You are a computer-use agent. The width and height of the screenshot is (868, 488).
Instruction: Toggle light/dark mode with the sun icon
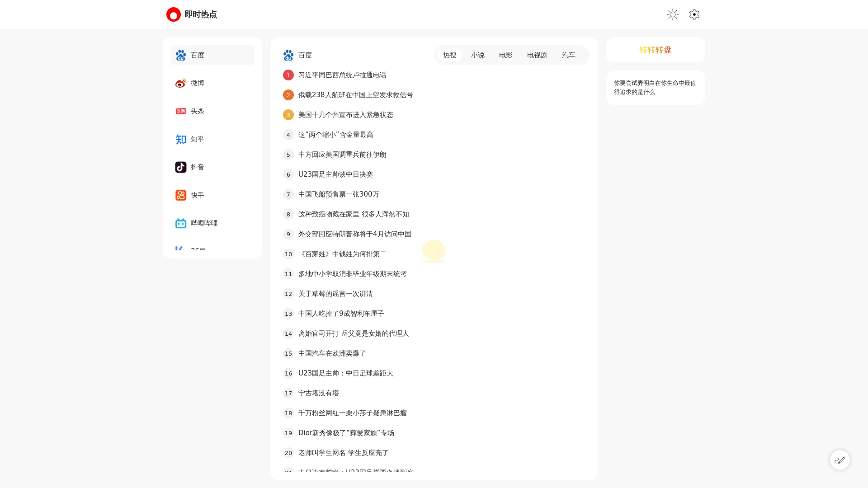[672, 14]
